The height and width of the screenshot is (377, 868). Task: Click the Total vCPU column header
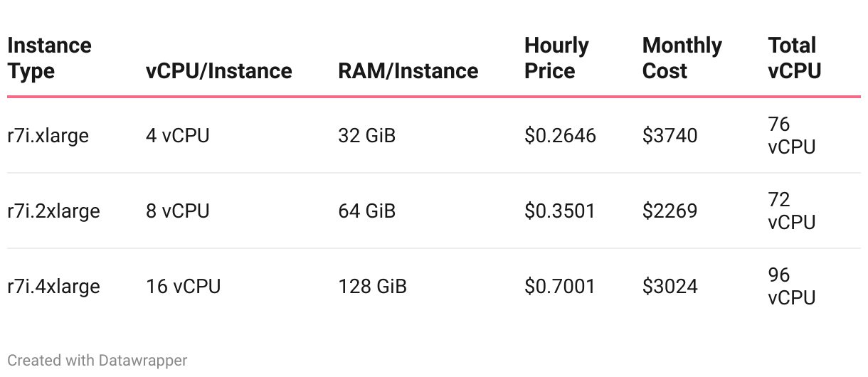(x=795, y=58)
